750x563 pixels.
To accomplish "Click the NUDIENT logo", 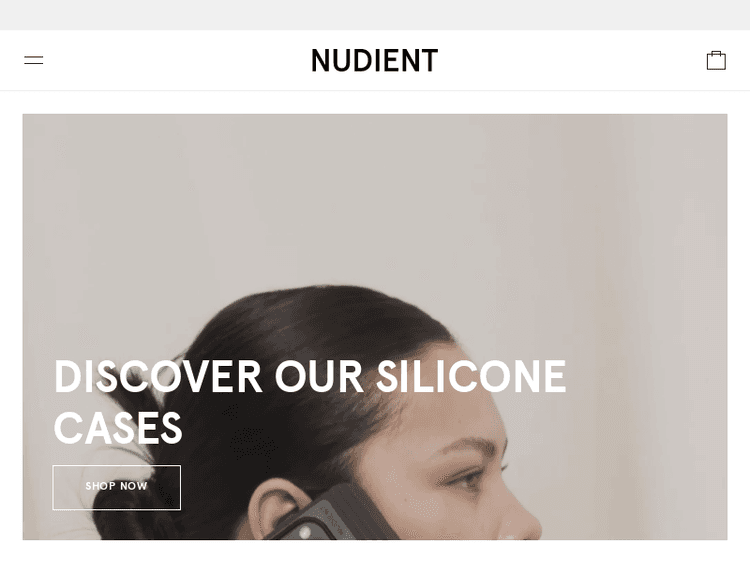I will point(375,61).
